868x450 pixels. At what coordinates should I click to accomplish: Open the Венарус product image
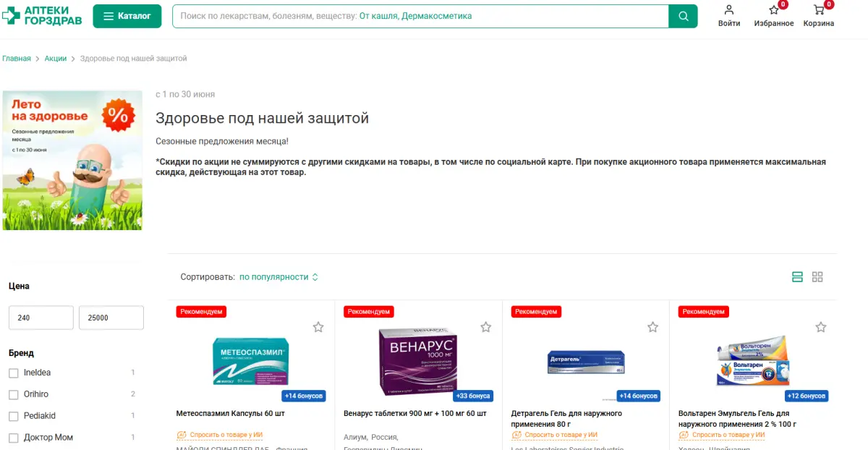point(418,361)
